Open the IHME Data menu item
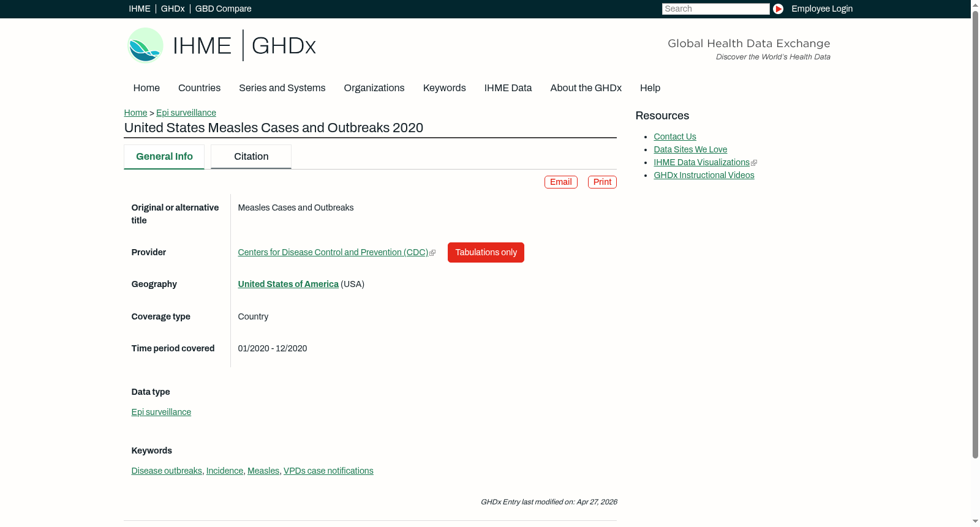 tap(508, 88)
